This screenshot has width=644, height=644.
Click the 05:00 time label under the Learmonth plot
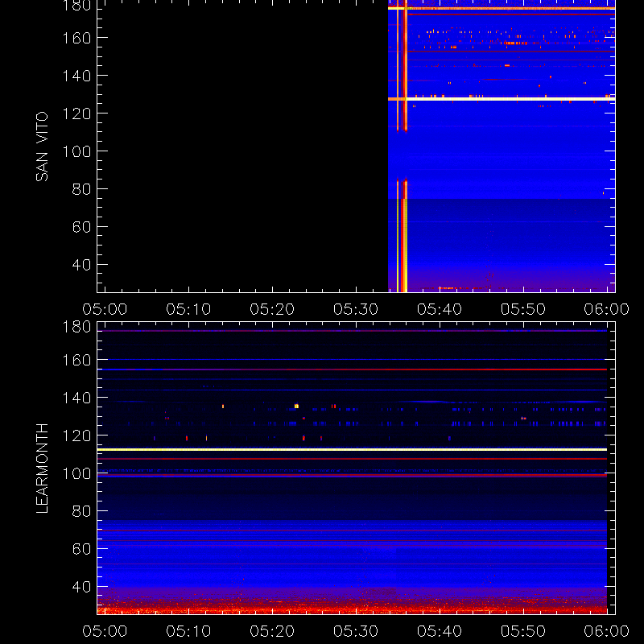tap(105, 631)
